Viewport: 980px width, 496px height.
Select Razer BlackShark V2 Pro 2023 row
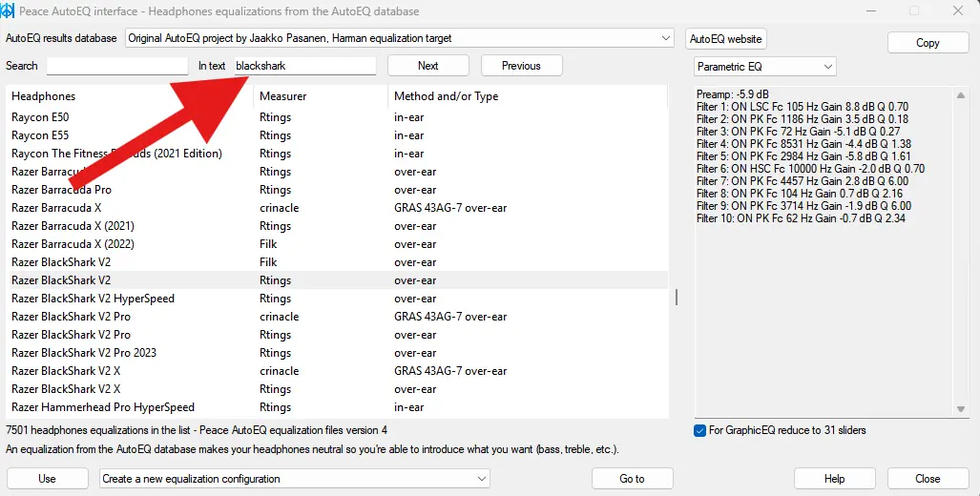337,352
